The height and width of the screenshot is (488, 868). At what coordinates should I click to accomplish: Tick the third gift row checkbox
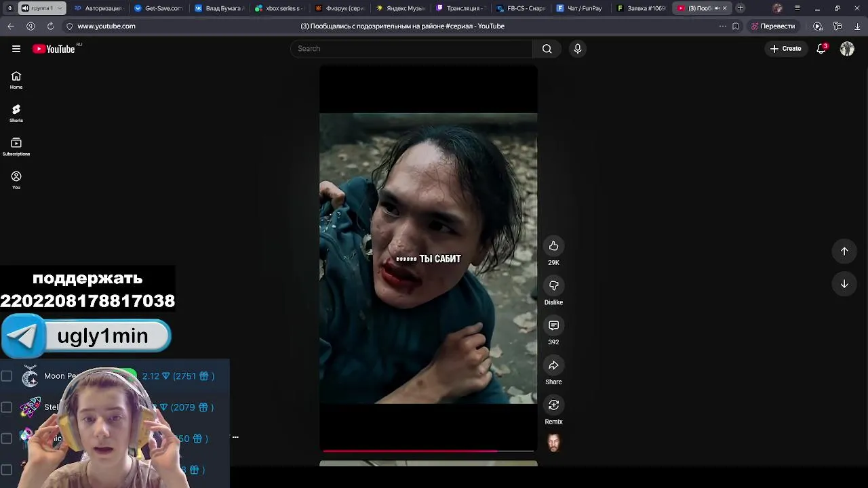[x=6, y=438]
